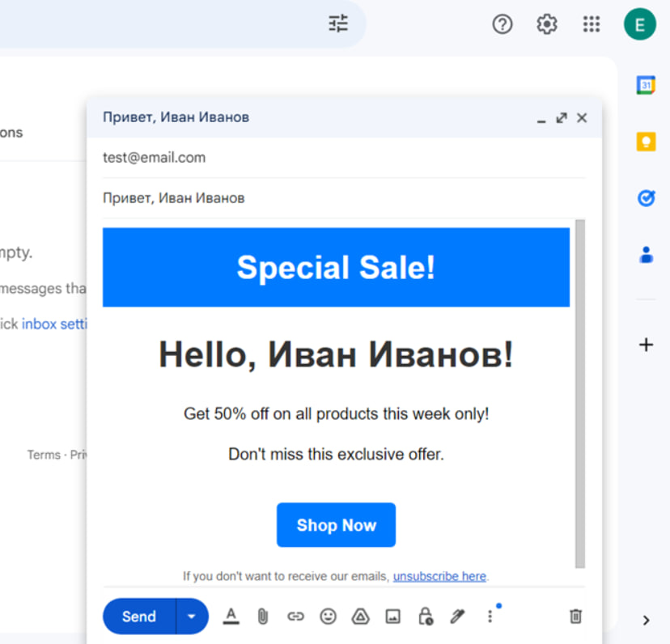Expand send options dropdown arrow
The height and width of the screenshot is (644, 670).
click(192, 616)
